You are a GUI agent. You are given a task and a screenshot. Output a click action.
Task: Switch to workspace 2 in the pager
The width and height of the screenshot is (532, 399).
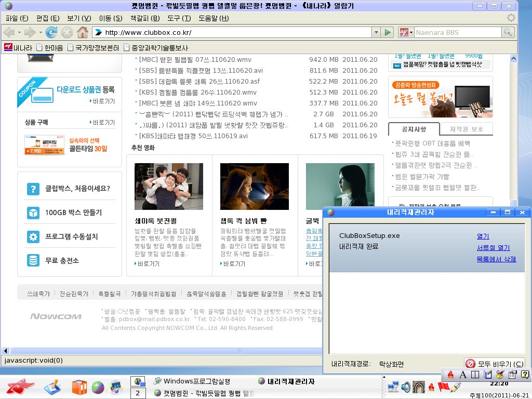click(x=138, y=393)
